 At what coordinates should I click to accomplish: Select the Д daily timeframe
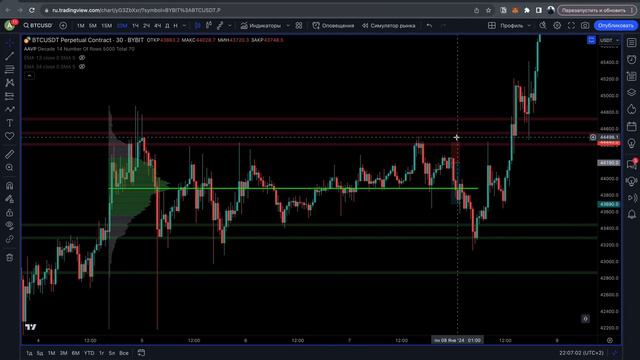(167, 26)
